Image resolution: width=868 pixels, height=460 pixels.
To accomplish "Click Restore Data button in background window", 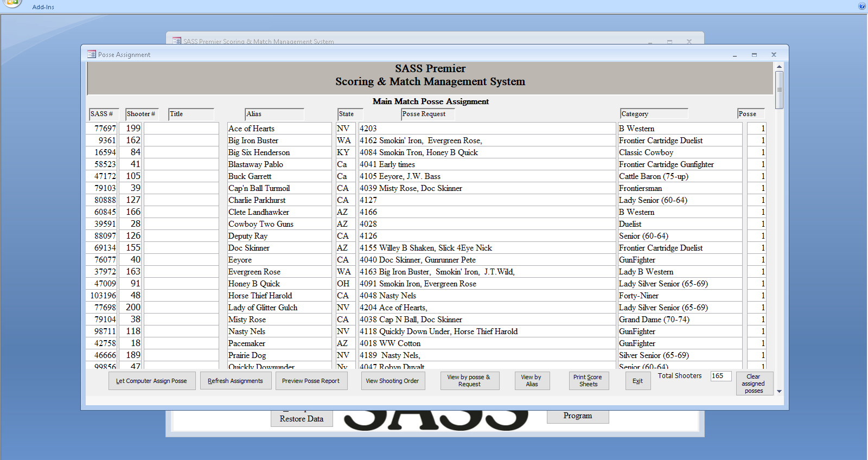I will [x=302, y=418].
